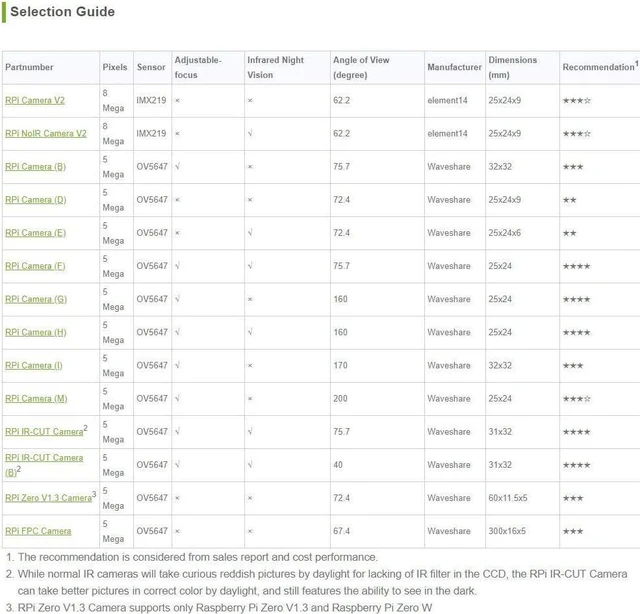Open the RPi Zero V1.3 Camera link
Image resolution: width=640 pixels, height=614 pixels.
pyautogui.click(x=48, y=498)
